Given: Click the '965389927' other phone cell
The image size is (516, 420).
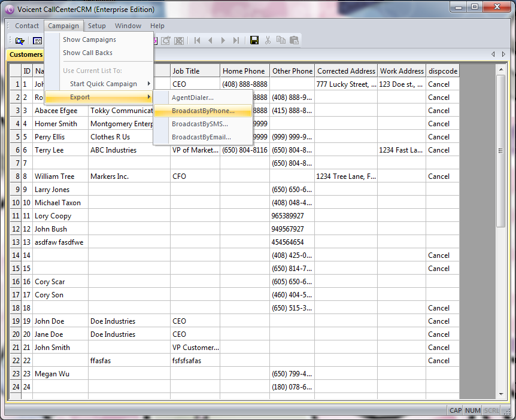Looking at the screenshot, I should pos(292,216).
